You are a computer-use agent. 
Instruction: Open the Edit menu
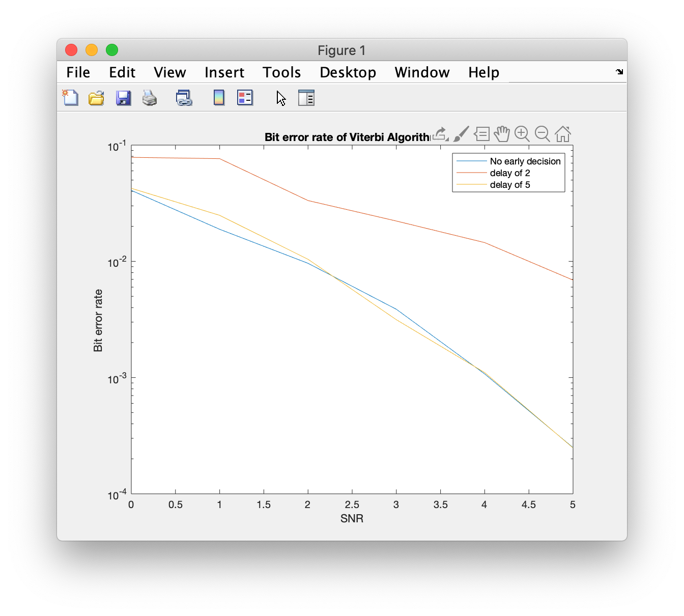coord(122,72)
